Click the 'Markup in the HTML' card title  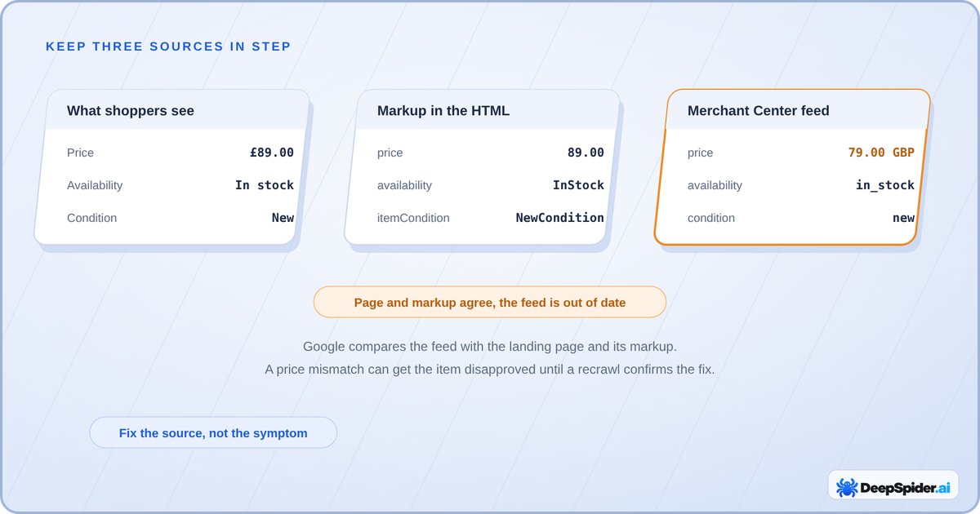[443, 110]
